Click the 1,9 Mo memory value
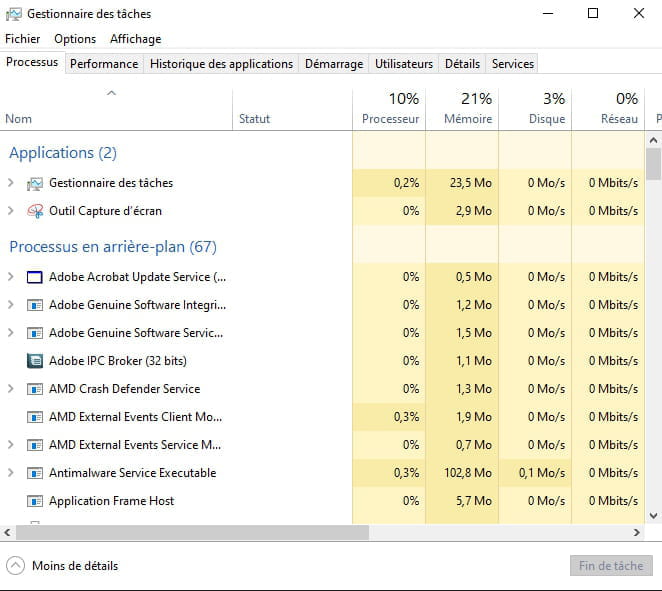 474,417
